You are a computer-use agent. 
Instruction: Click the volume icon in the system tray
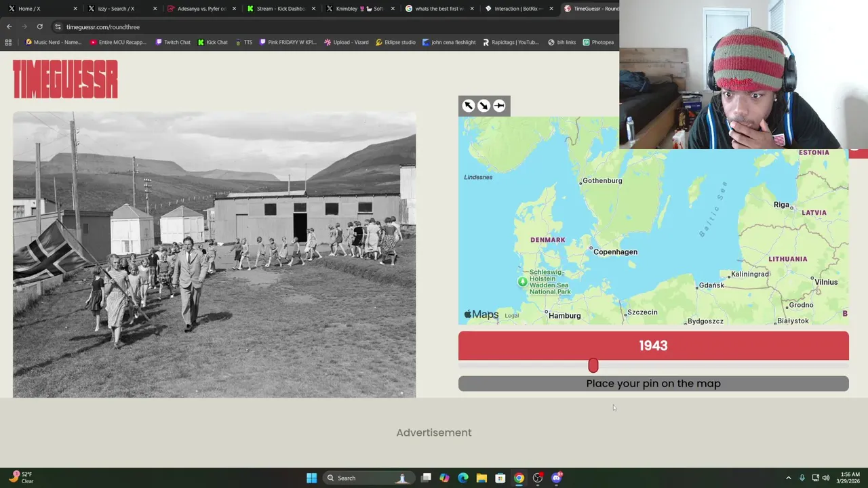pos(826,478)
